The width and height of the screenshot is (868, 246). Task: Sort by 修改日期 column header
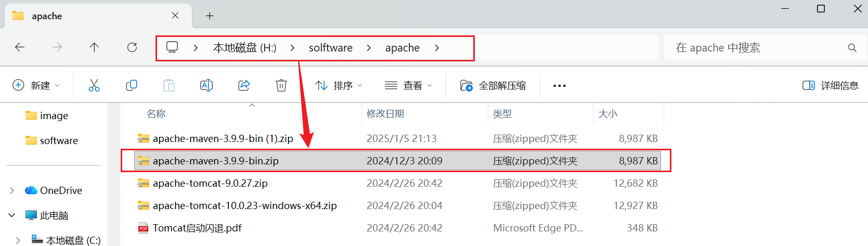pos(385,114)
